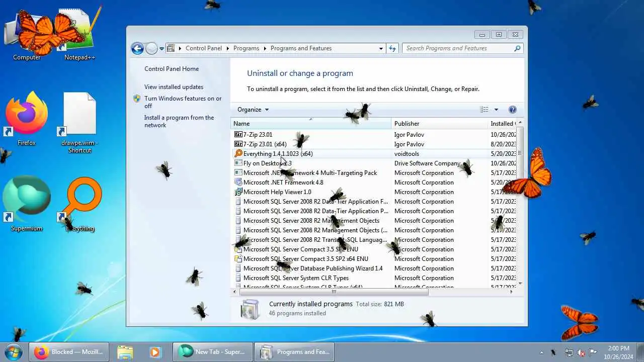The image size is (644, 362).
Task: Click the search magnifier icon
Action: (517, 48)
